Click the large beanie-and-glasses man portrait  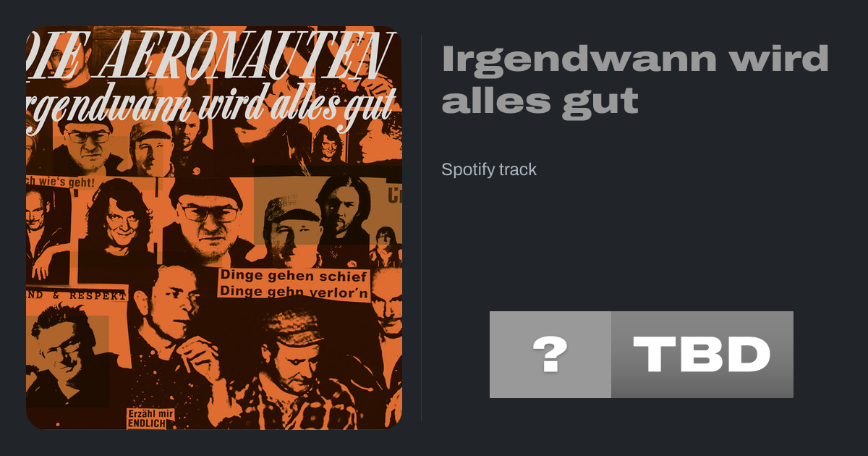tap(206, 217)
